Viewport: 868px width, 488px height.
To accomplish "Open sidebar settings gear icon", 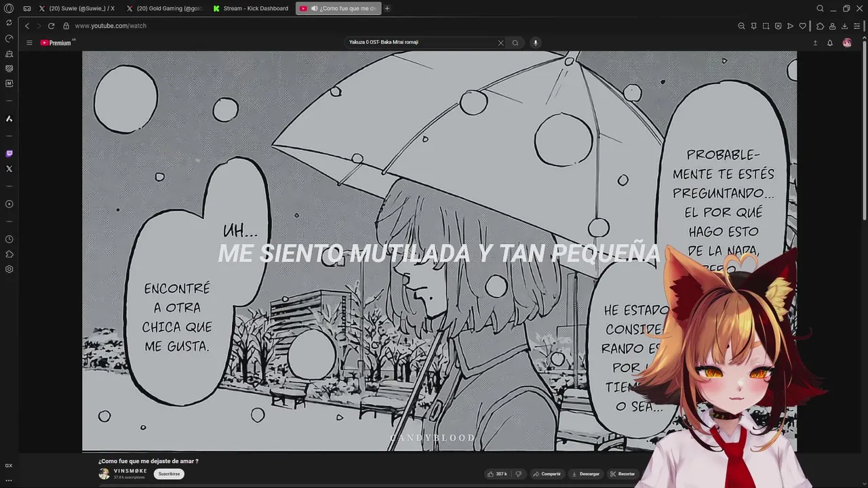I will click(9, 269).
